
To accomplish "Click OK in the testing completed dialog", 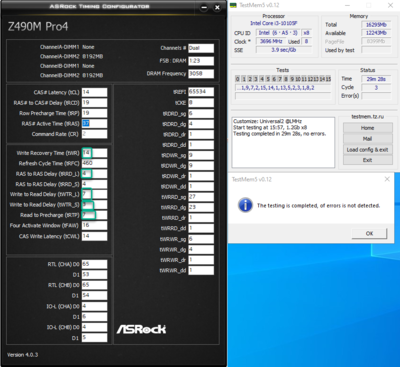I will (x=369, y=233).
